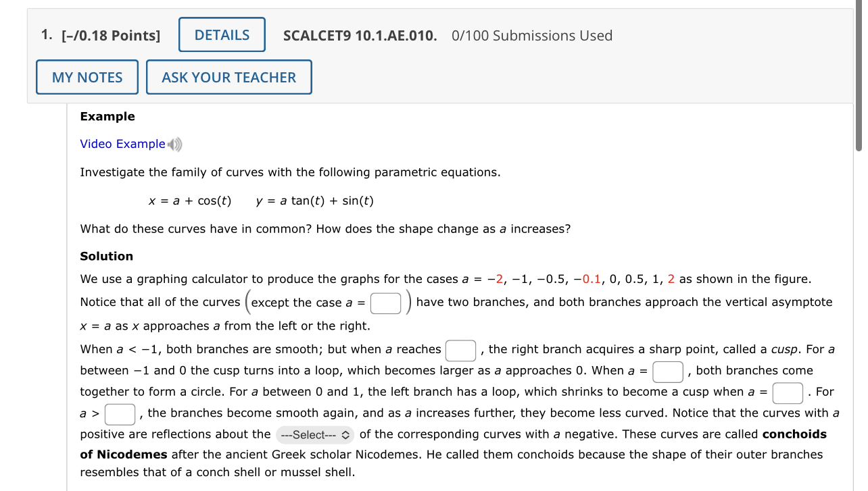Click the answer field after 'cusp when a ='
This screenshot has height=491, width=868.
787,392
